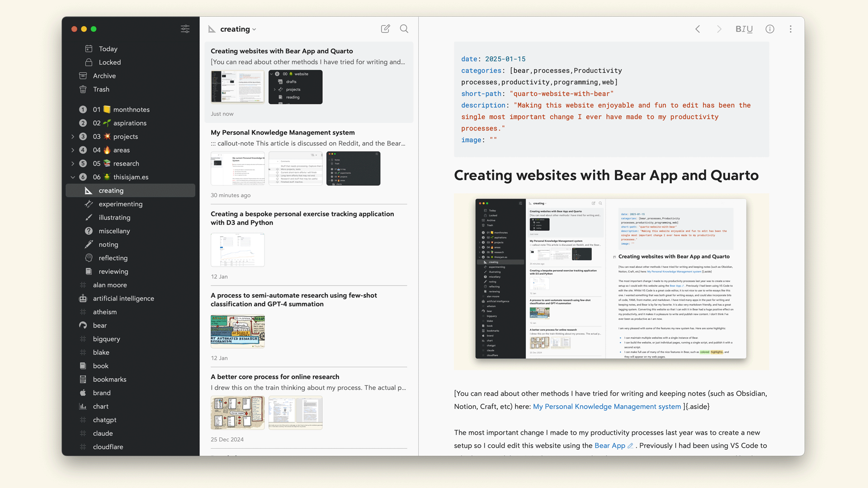Screen dimensions: 868x488
Task: Follow the My Personal Knowledge Management system link
Action: 606,407
